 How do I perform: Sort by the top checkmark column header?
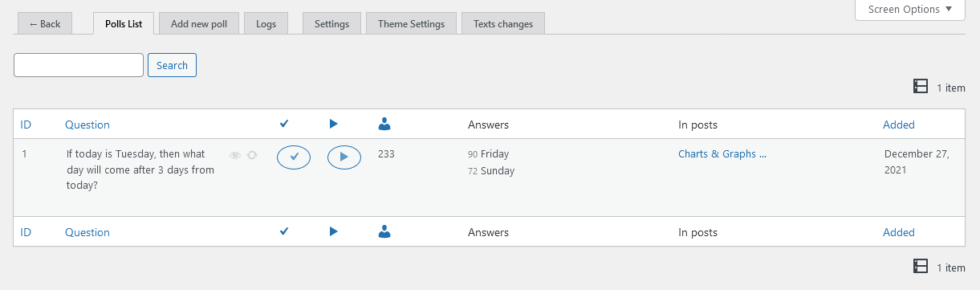point(283,124)
